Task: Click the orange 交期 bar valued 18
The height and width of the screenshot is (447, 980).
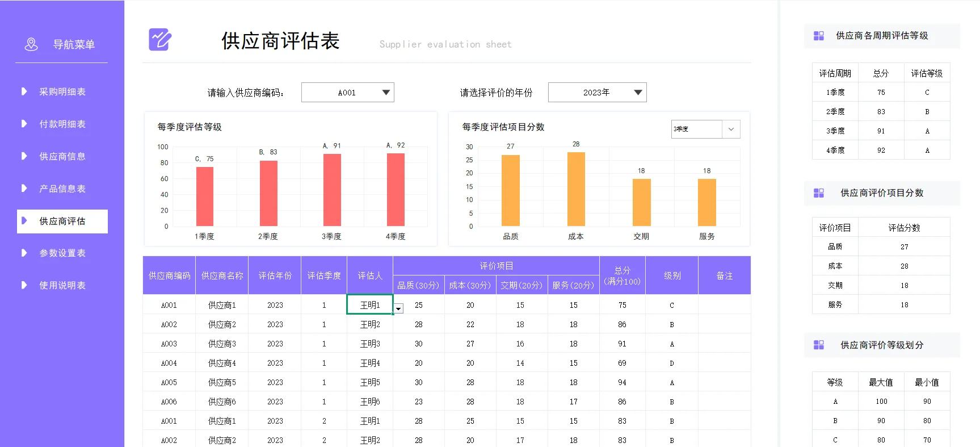Action: click(642, 202)
